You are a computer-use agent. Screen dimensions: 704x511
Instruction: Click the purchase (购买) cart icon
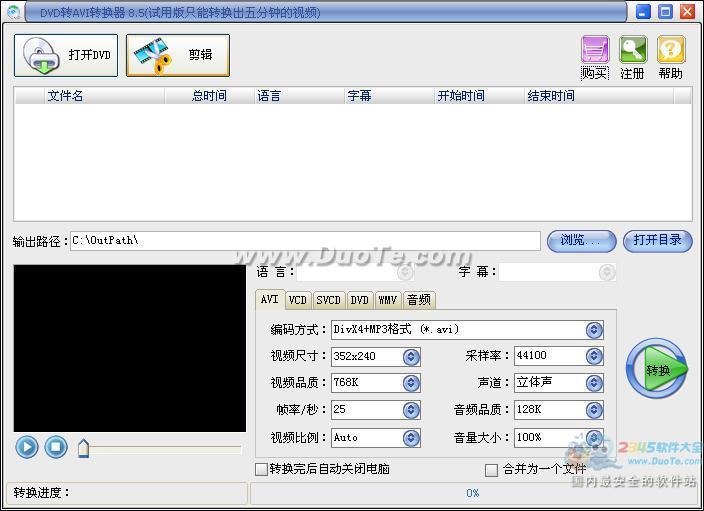tap(595, 51)
